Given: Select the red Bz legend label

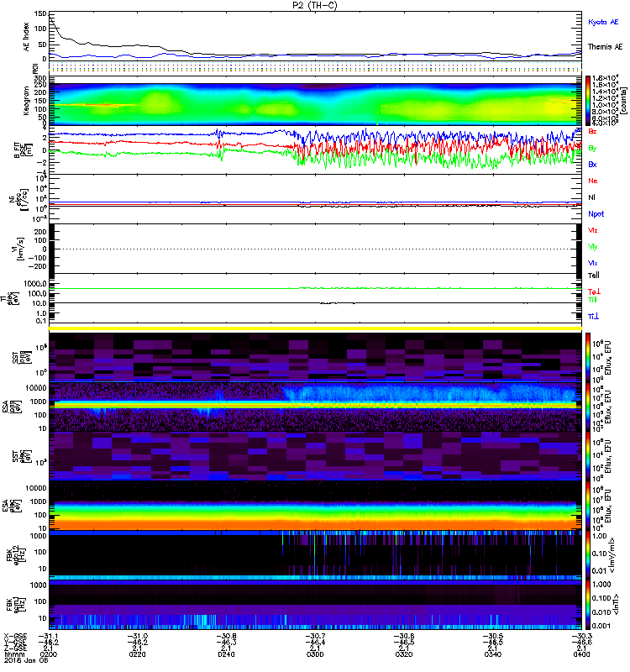Looking at the screenshot, I should (x=592, y=132).
